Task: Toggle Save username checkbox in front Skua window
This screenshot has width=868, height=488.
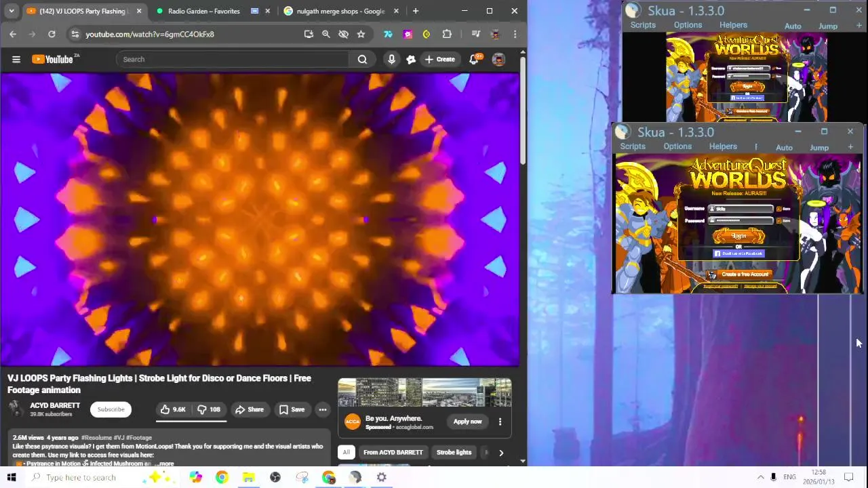Action: 778,209
